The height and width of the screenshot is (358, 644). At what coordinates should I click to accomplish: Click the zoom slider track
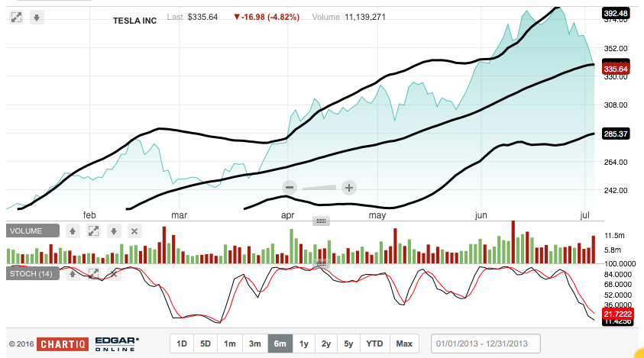[x=319, y=188]
